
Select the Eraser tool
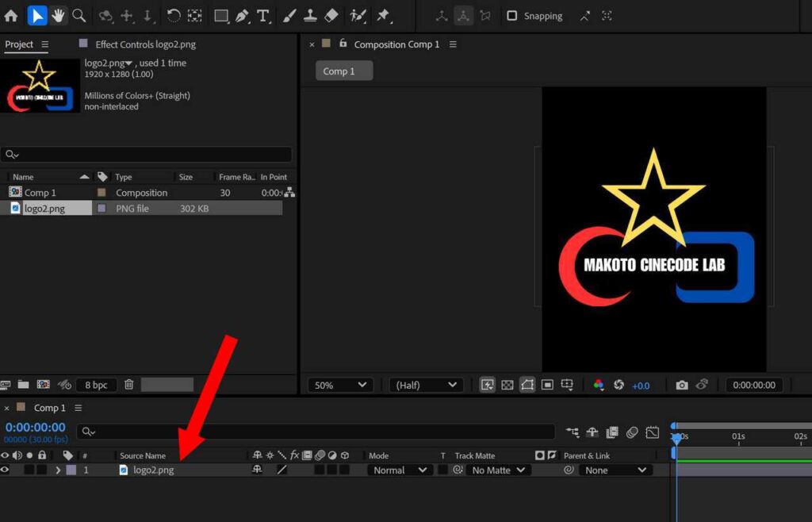tap(331, 16)
